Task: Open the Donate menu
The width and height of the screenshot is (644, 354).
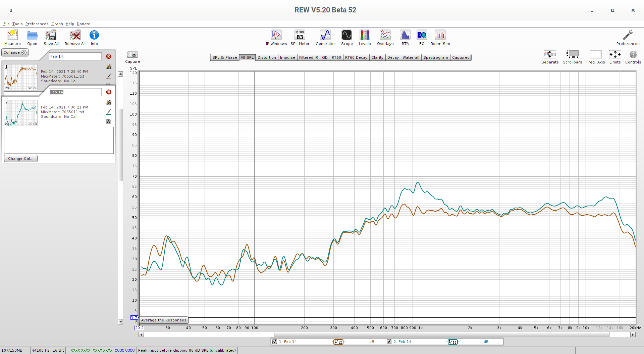Action: (84, 24)
